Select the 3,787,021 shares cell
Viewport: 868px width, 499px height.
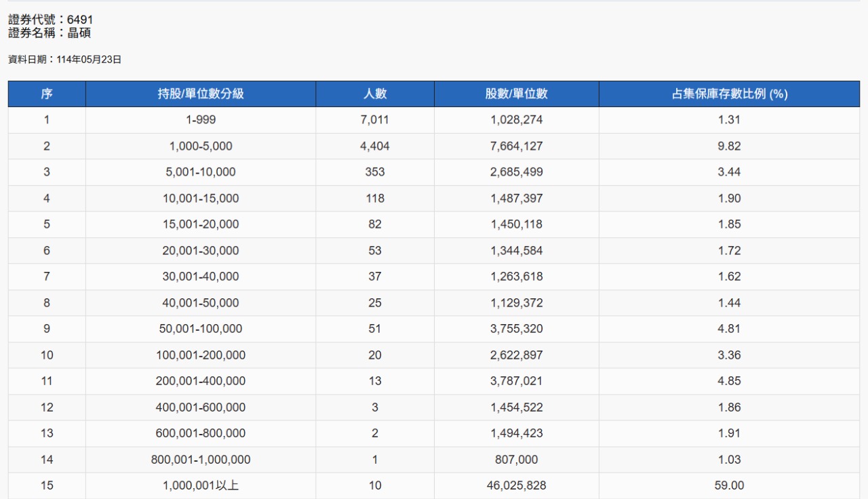(516, 381)
